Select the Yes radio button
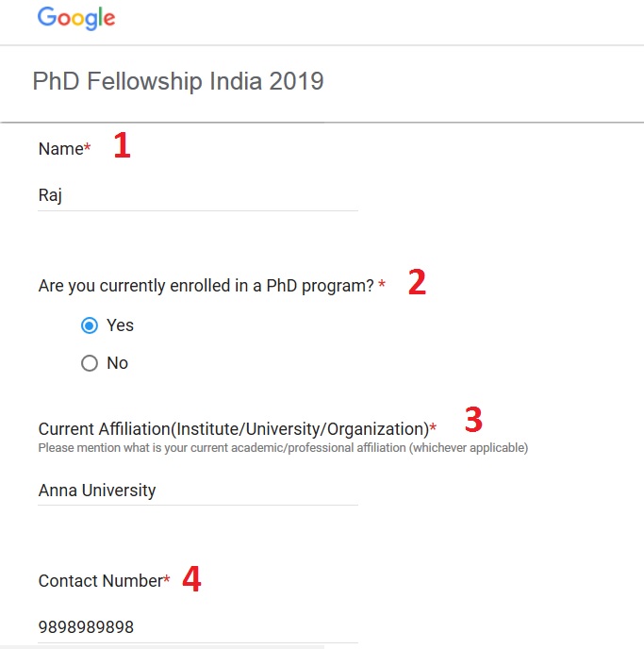The image size is (644, 649). coord(90,325)
